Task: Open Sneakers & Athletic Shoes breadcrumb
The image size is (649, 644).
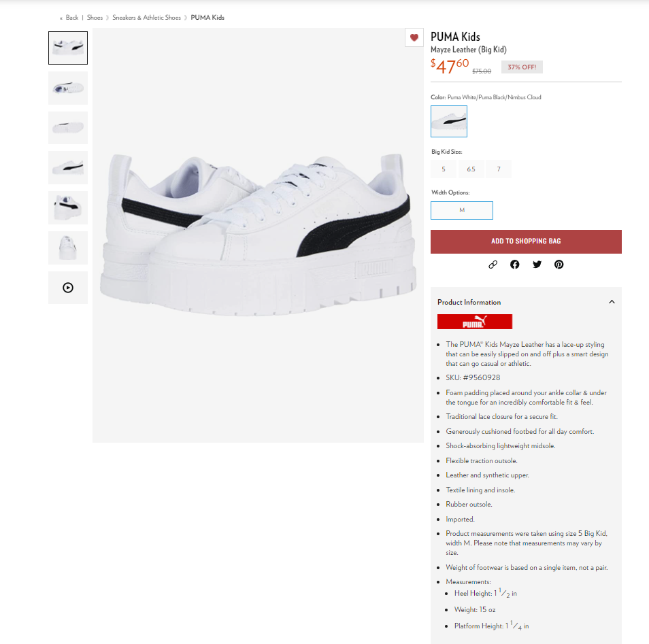Action: pos(146,18)
